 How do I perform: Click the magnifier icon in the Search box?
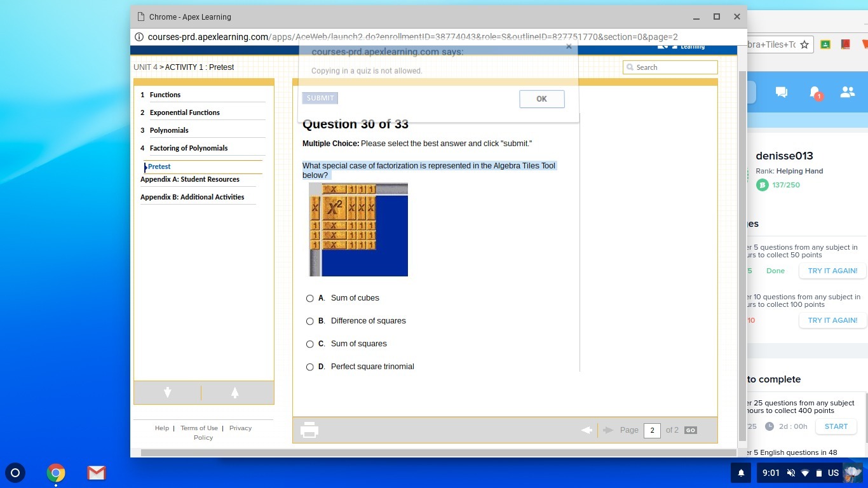tap(630, 67)
